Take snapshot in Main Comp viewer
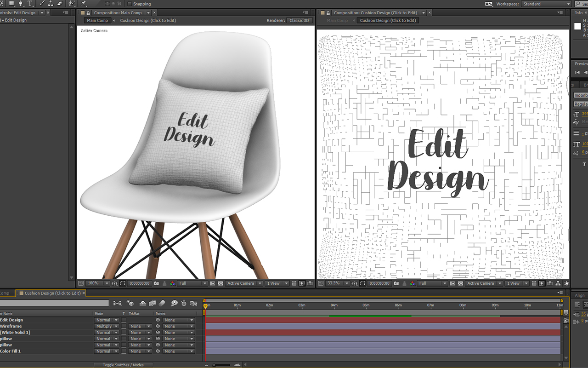Image resolution: width=588 pixels, height=368 pixels. 157,283
